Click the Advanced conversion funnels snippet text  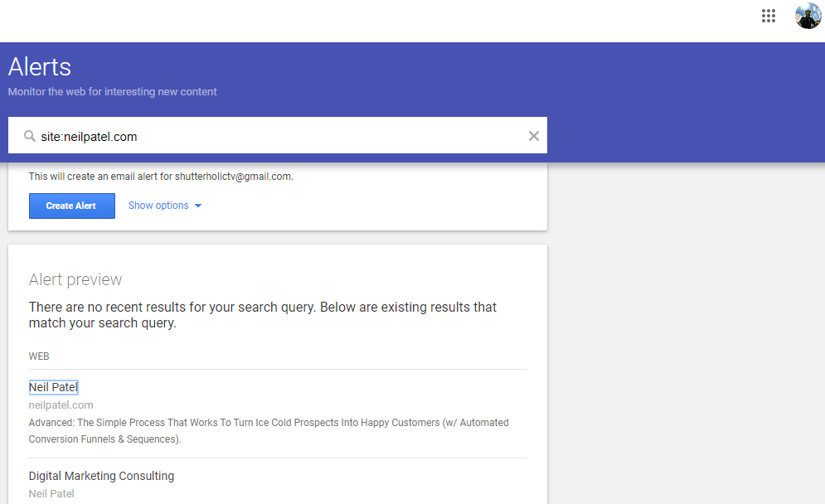pyautogui.click(x=269, y=430)
